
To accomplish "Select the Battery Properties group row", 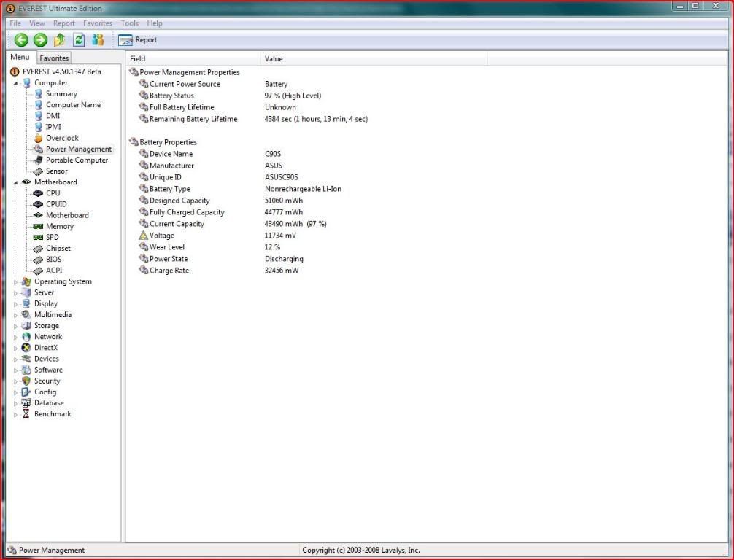I will 163,142.
